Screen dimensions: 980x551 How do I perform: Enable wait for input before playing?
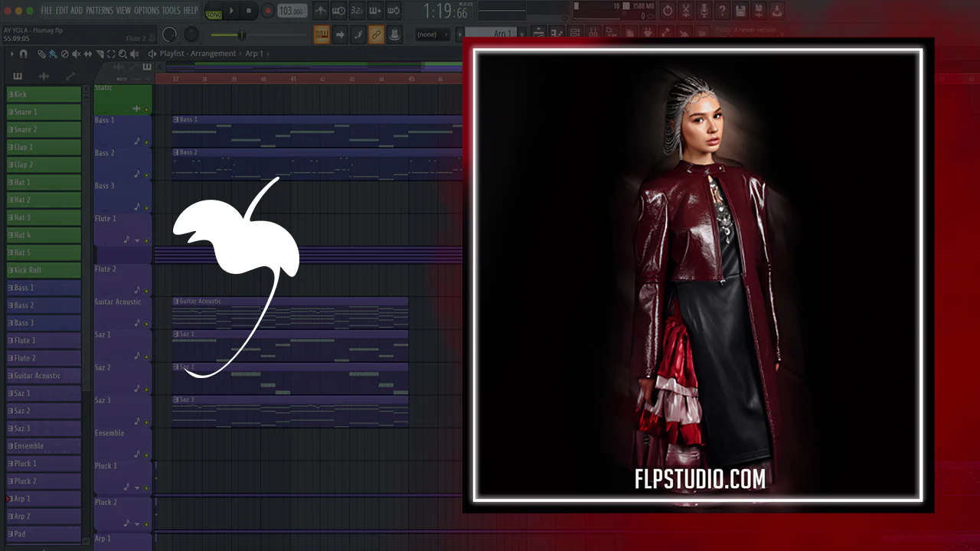point(338,11)
